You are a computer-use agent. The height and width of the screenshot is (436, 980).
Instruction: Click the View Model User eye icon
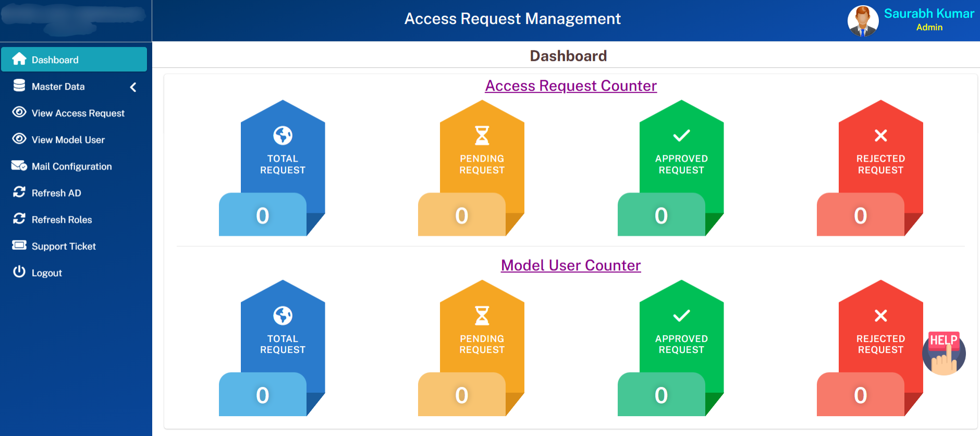[19, 139]
